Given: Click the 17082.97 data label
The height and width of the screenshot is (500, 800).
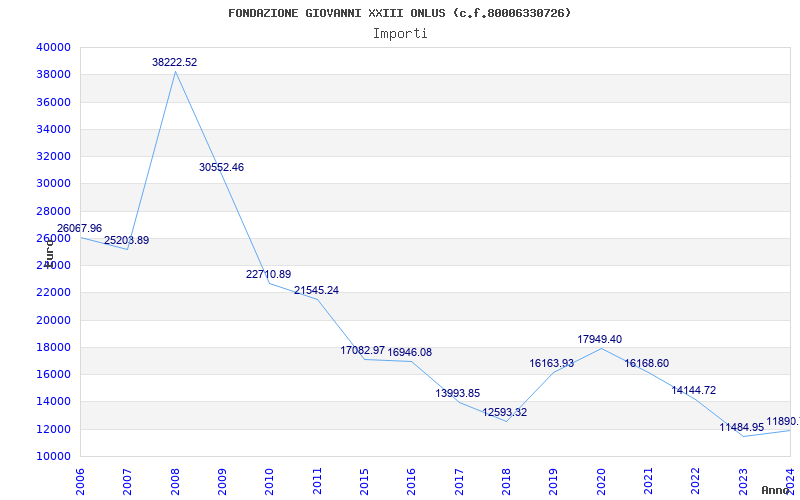Looking at the screenshot, I should coord(363,351).
